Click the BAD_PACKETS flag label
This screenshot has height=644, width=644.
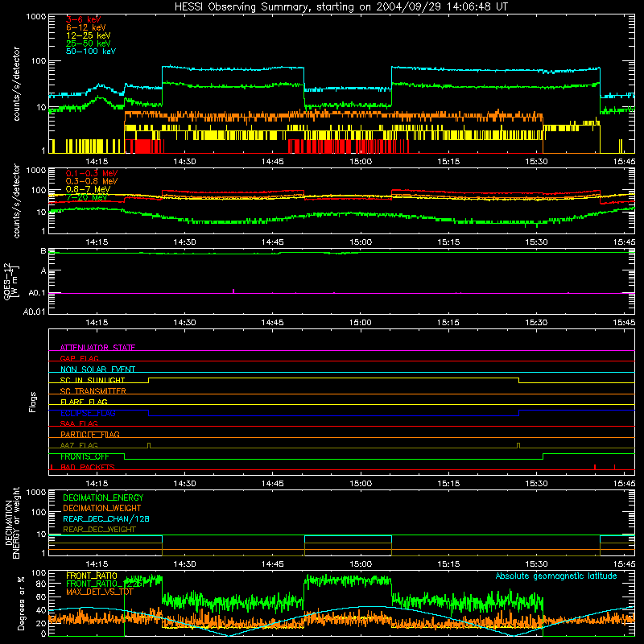click(x=88, y=467)
